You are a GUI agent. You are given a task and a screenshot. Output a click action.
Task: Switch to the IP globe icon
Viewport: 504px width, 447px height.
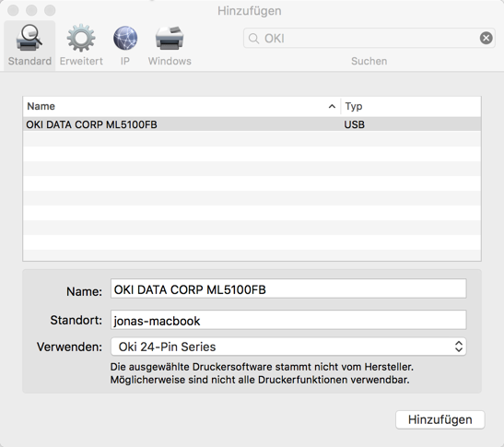125,38
